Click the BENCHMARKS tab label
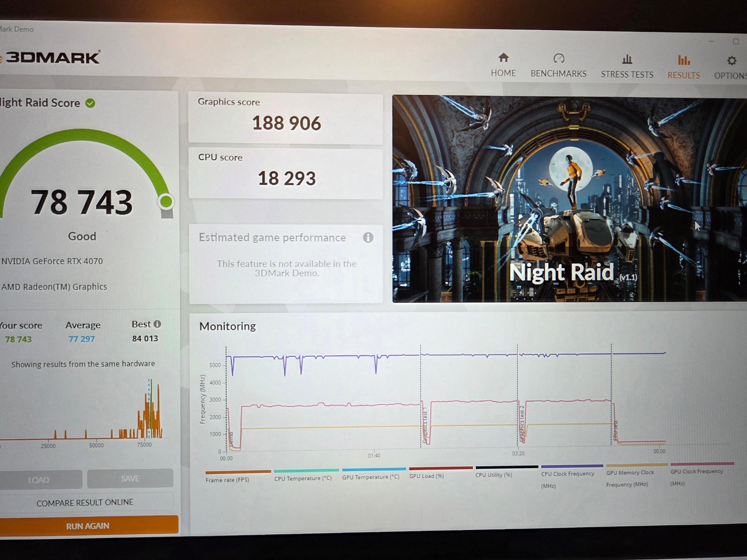 tap(558, 74)
